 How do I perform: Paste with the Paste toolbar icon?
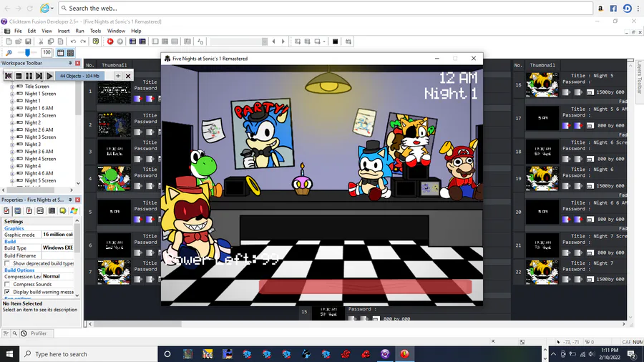[x=60, y=41]
